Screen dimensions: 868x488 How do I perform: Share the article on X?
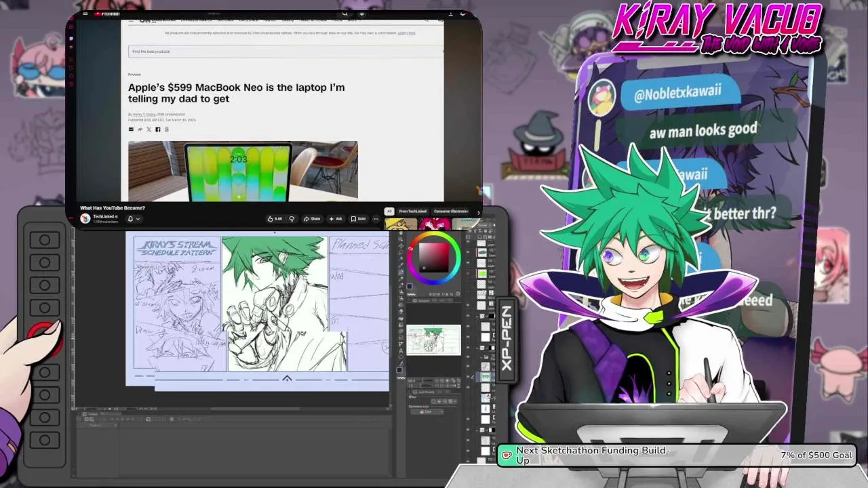point(149,129)
